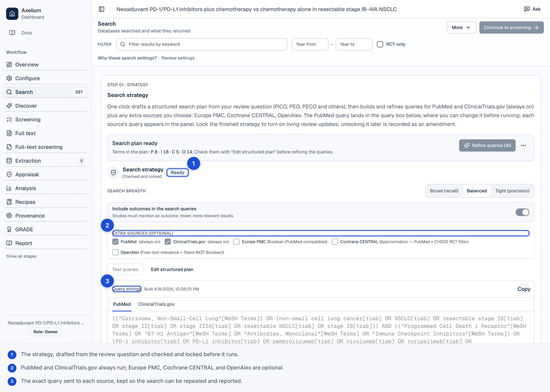The width and height of the screenshot is (550, 392).
Task: Open GRADE award ribbon icon
Action: coord(9,230)
